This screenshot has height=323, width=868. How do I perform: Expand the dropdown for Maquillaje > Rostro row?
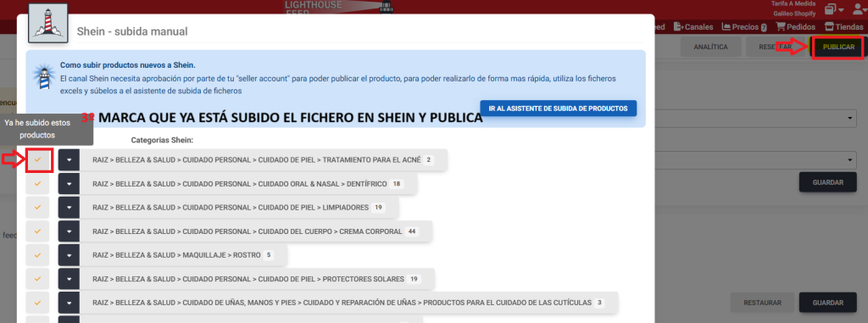70,255
